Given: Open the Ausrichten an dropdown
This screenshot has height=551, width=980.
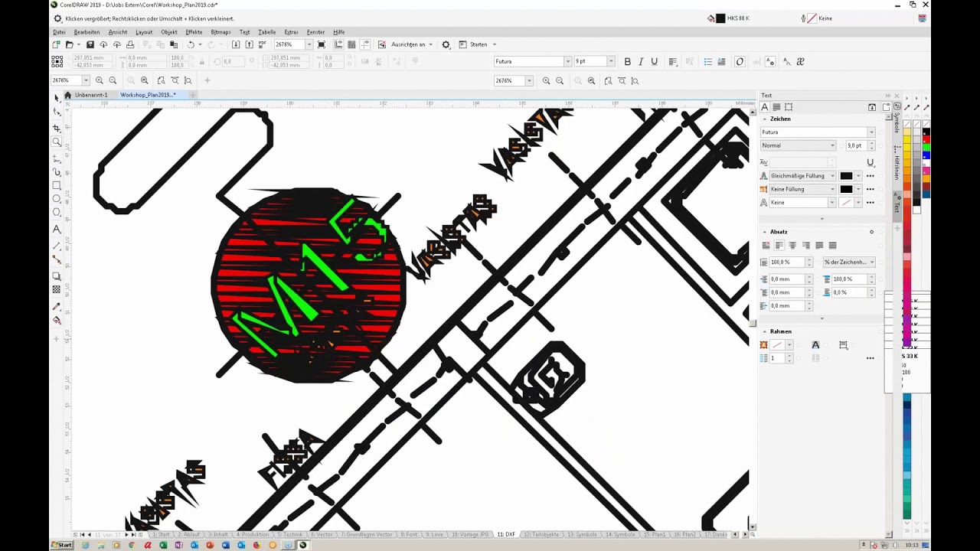Looking at the screenshot, I should (413, 44).
